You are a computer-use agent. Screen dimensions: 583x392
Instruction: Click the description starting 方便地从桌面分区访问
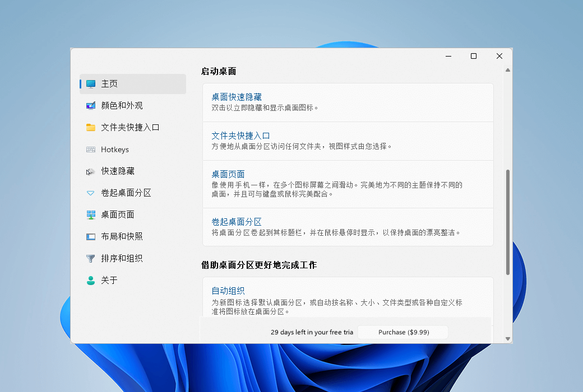302,146
